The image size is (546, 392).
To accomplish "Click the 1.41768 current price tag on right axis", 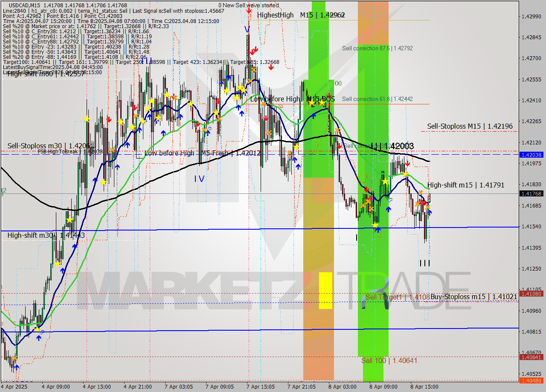I will [x=532, y=194].
